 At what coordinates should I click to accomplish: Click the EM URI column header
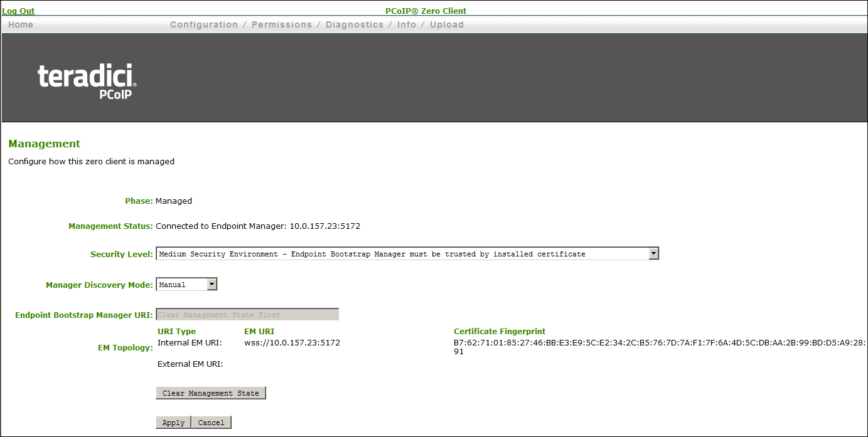pyautogui.click(x=259, y=331)
